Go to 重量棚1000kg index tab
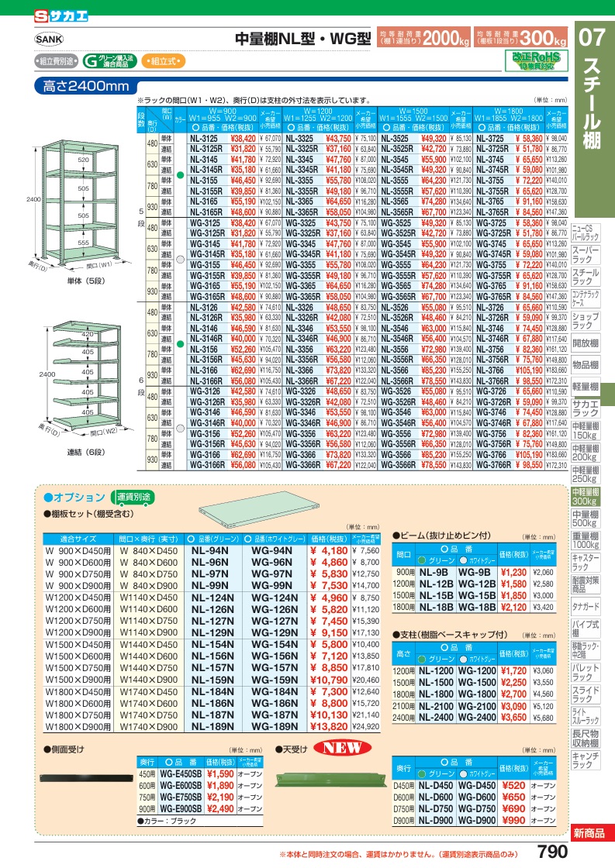Image resolution: width=615 pixels, height=868 pixels. coord(585,540)
